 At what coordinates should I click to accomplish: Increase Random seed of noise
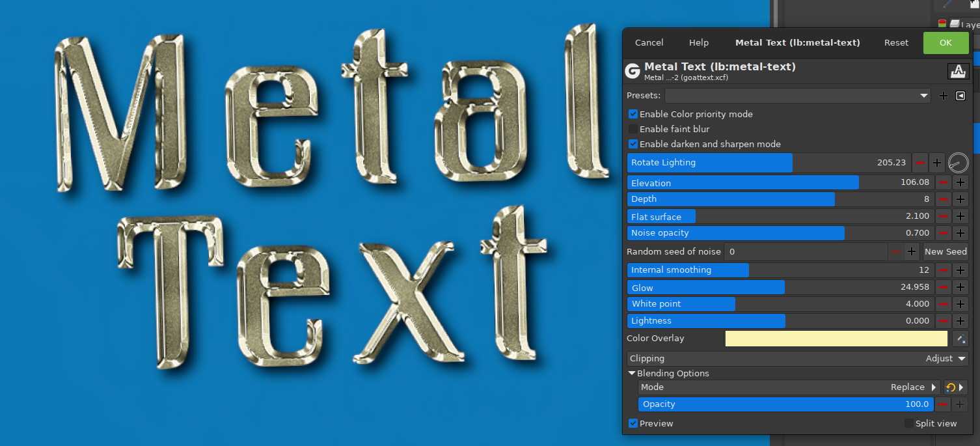click(x=912, y=251)
